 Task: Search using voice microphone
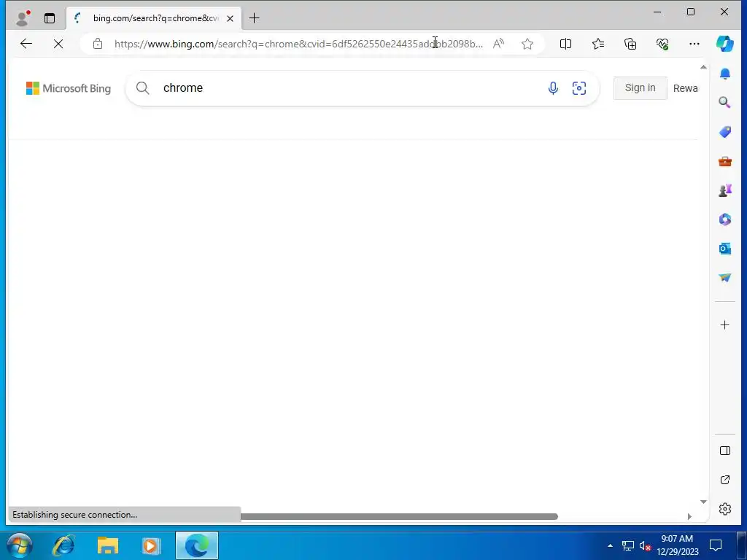coord(553,88)
